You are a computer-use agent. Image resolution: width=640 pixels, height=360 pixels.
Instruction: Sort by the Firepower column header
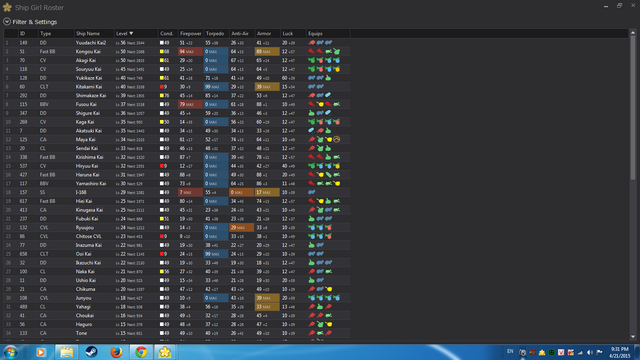[191, 33]
